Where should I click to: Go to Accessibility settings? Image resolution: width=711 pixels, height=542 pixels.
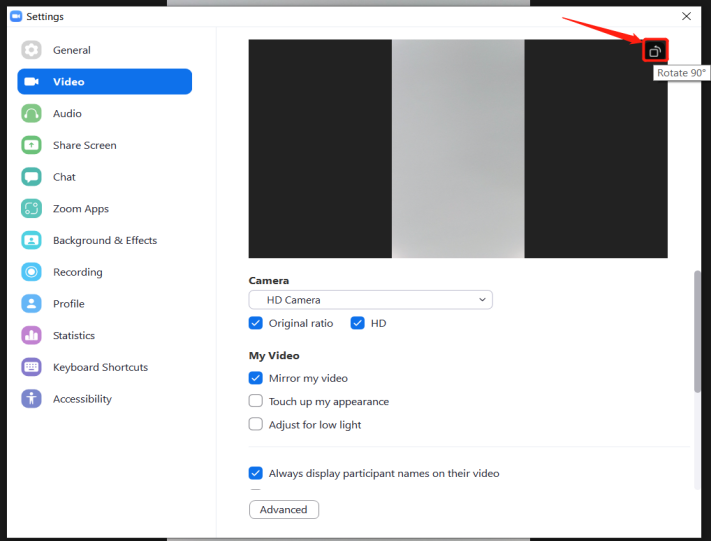click(x=104, y=399)
